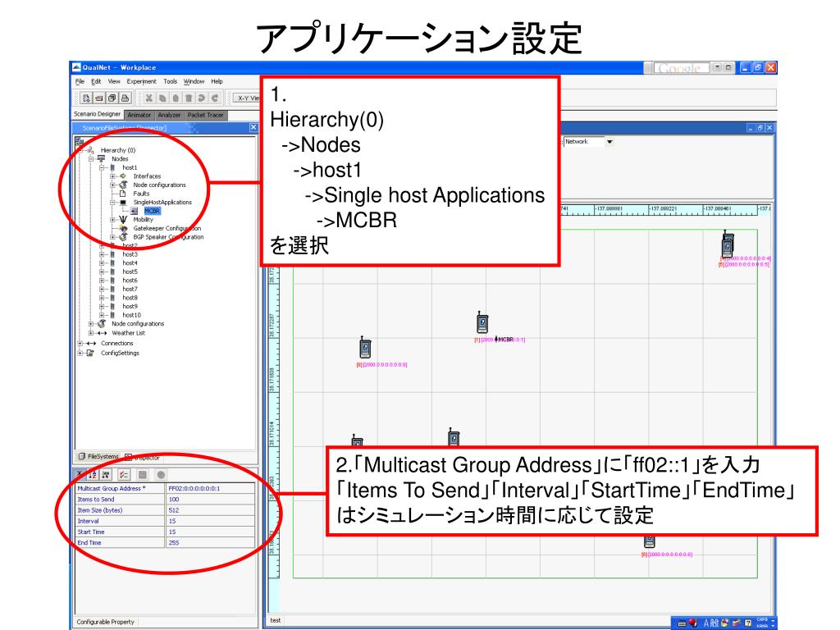Click the Open scenario toolbar icon
Image resolution: width=840 pixels, height=630 pixels.
point(99,98)
